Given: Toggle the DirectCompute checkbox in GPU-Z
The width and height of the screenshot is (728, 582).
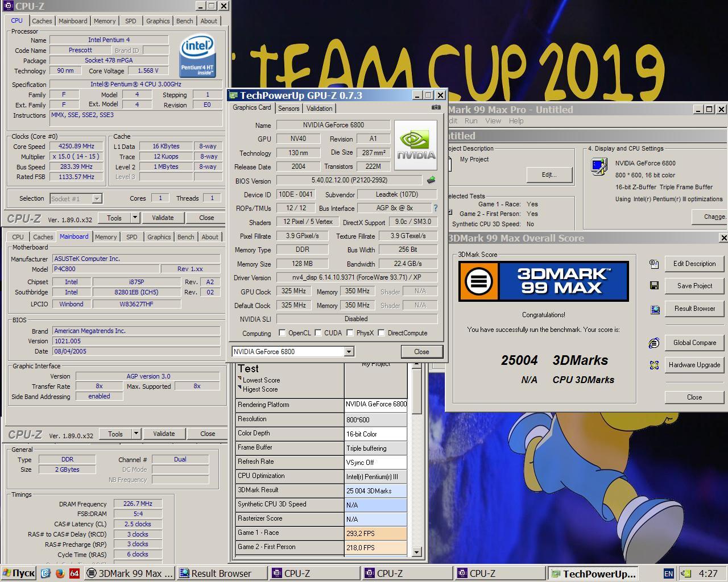Looking at the screenshot, I should tap(381, 333).
